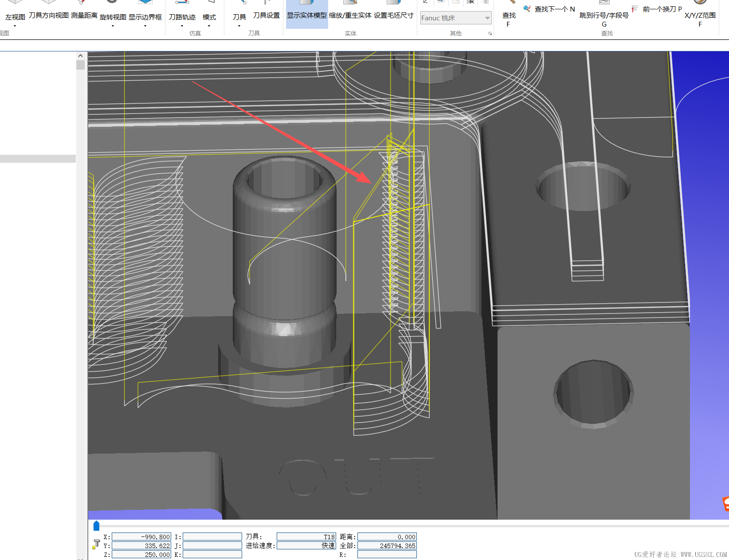Open 刀具设置 tool settings
The height and width of the screenshot is (560, 729).
coord(266,15)
